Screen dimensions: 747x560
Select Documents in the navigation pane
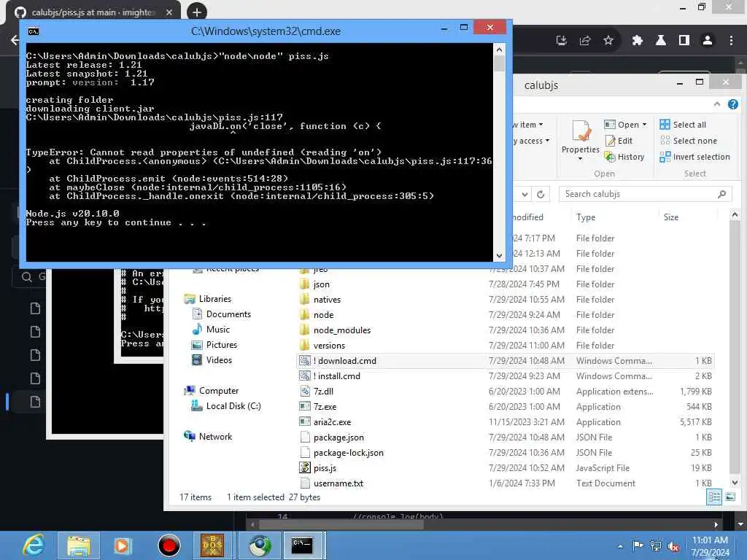point(228,314)
